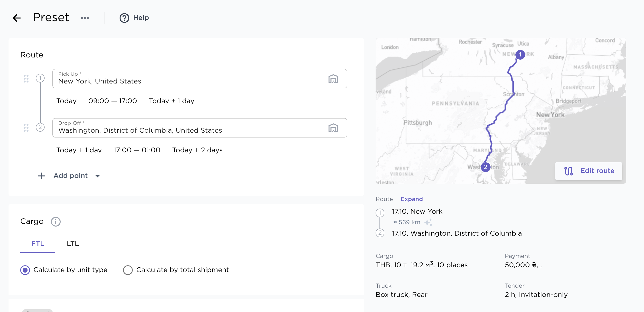The height and width of the screenshot is (312, 644).
Task: Click cargo summary 'THB, 10 т 19.2 м³, 10 places'
Action: tap(422, 265)
